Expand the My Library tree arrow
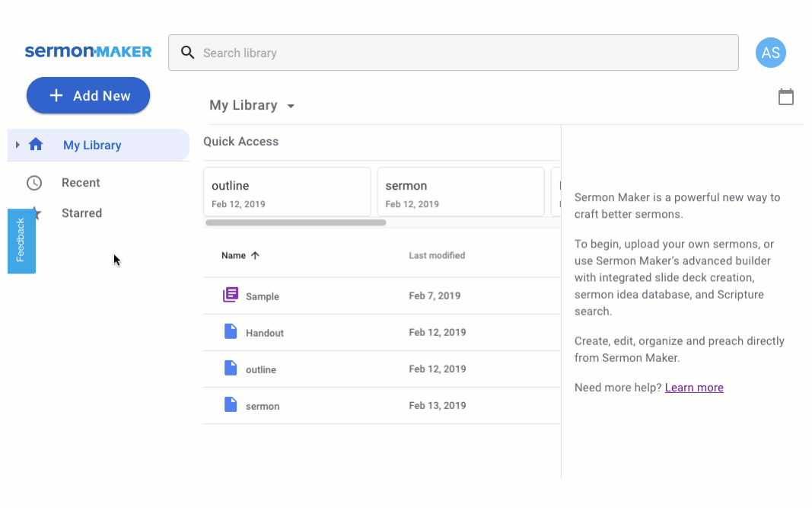The height and width of the screenshot is (508, 812). point(18,145)
